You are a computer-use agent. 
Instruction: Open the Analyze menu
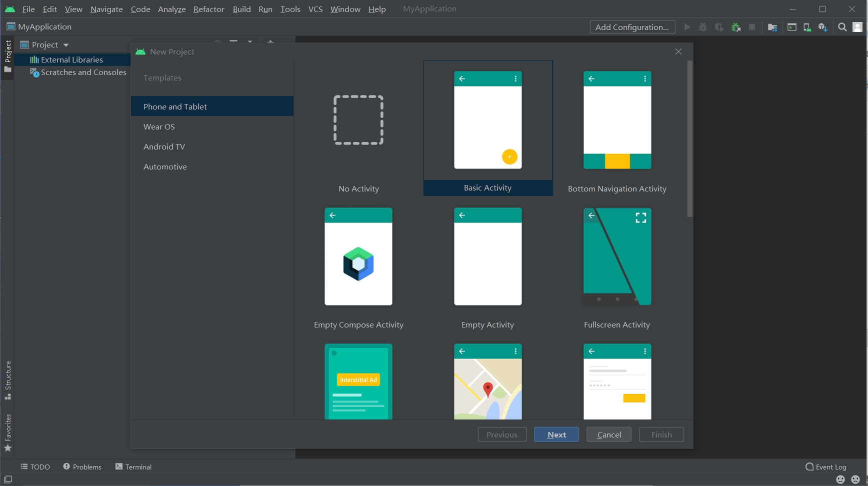click(x=172, y=9)
